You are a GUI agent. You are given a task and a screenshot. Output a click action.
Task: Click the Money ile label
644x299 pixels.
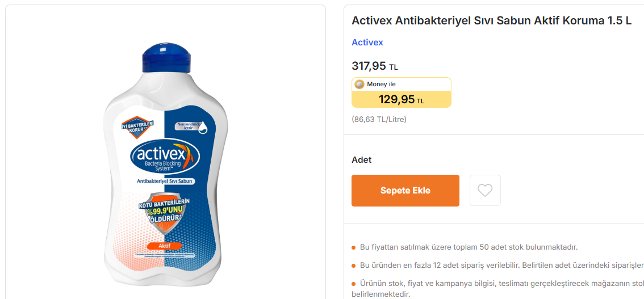tap(381, 84)
